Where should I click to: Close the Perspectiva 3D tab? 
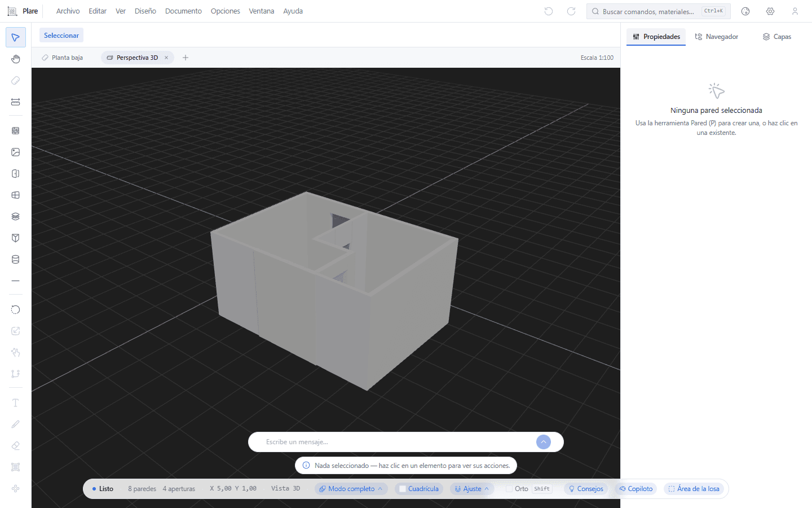click(166, 58)
